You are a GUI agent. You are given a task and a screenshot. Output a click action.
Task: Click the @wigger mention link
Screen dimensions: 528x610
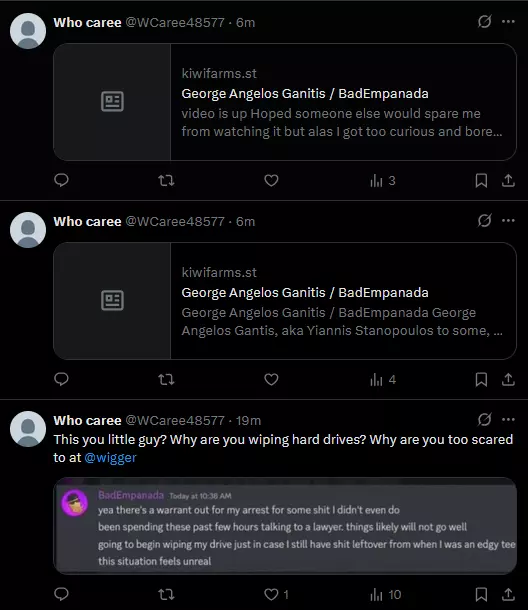pyautogui.click(x=111, y=458)
